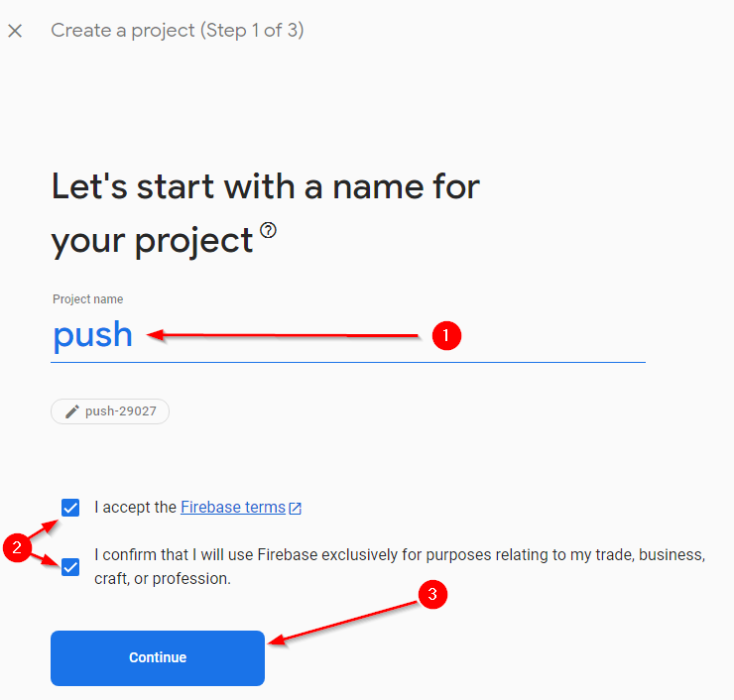The image size is (734, 700).
Task: Uncheck the accept Firebase terms checkbox
Action: 70,508
